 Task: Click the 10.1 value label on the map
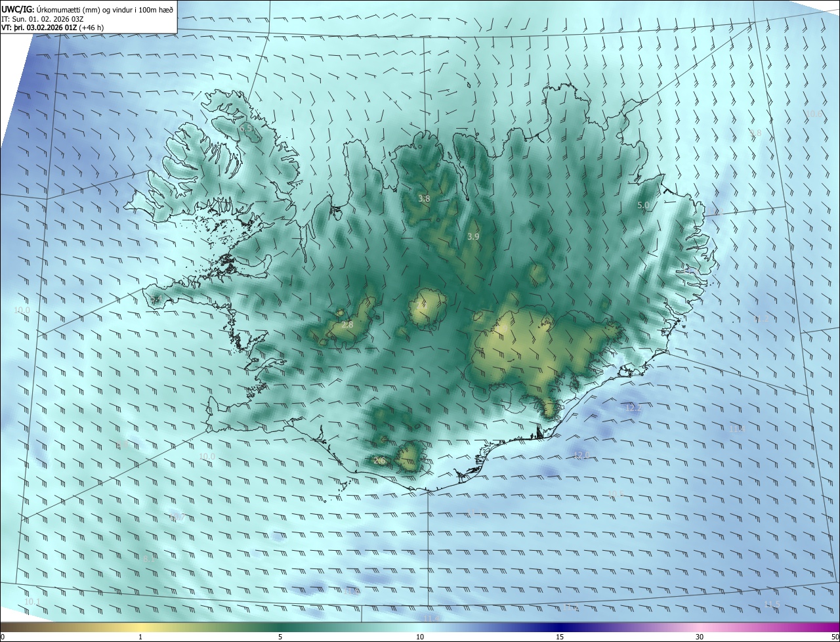tap(32, 601)
